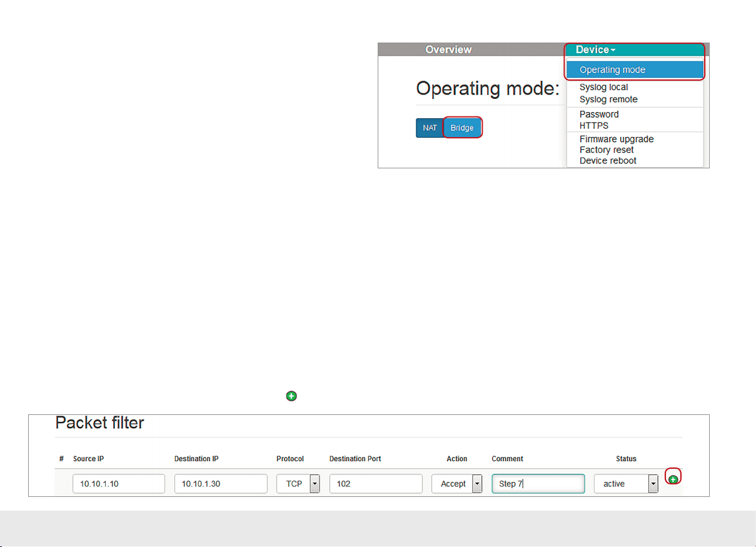Screen dimensions: 756x547
Task: Click Device reboot in the menu
Action: (608, 161)
